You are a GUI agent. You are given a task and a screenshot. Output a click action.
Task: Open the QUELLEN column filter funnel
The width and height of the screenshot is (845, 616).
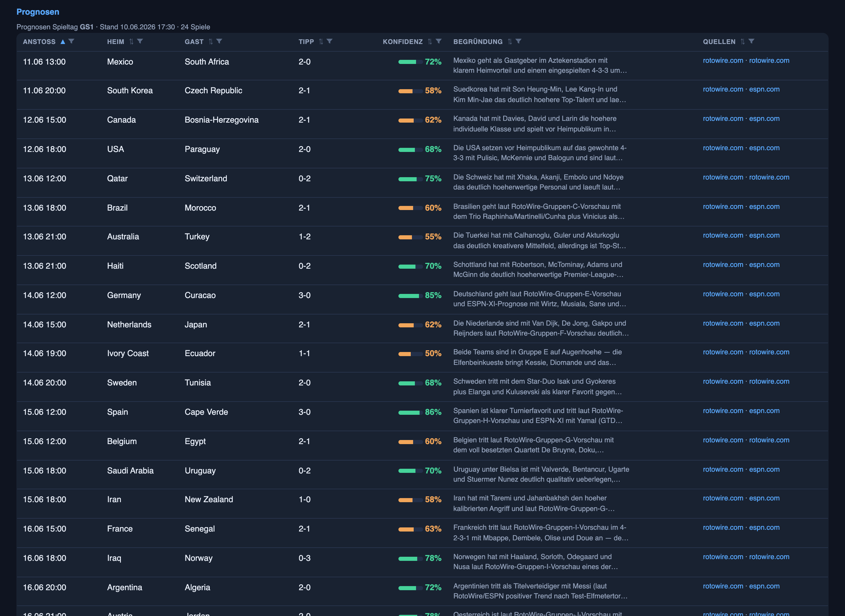(751, 41)
